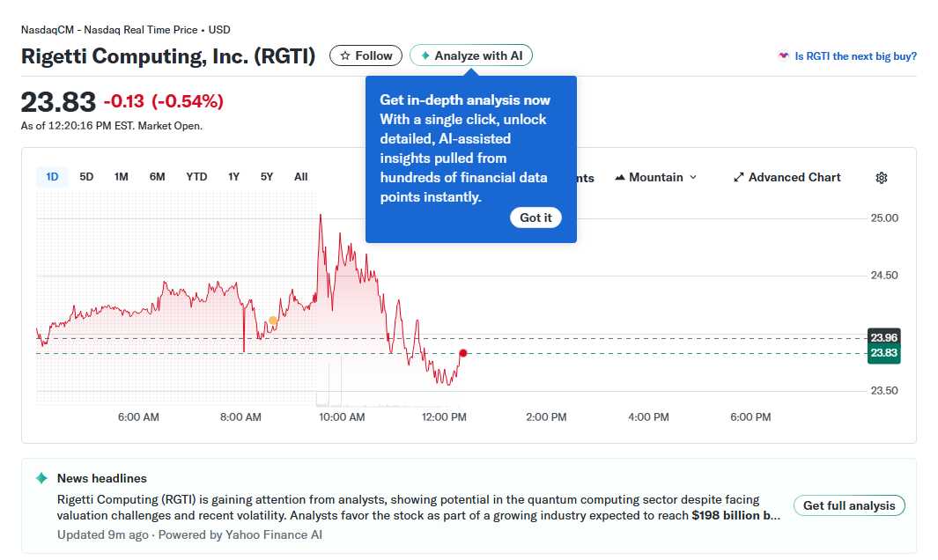
Task: Click the star icon inside the Follow button
Action: click(343, 55)
